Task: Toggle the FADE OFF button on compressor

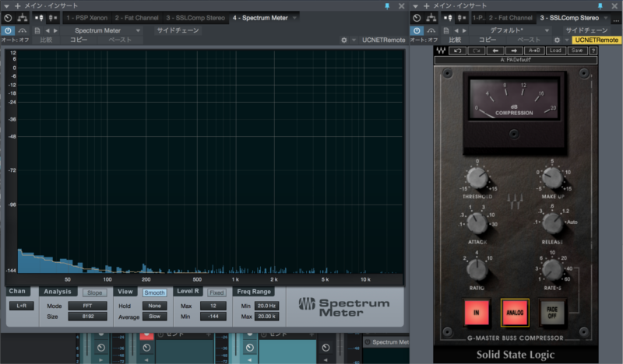Action: point(552,313)
